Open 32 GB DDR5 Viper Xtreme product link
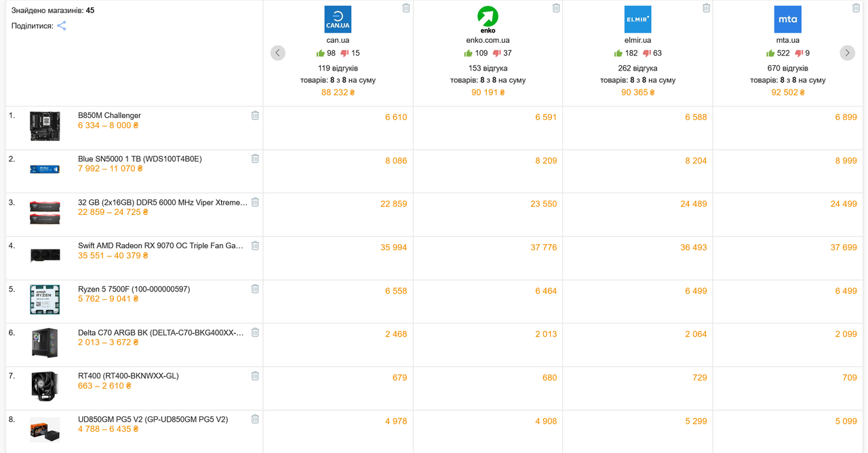 pyautogui.click(x=163, y=202)
